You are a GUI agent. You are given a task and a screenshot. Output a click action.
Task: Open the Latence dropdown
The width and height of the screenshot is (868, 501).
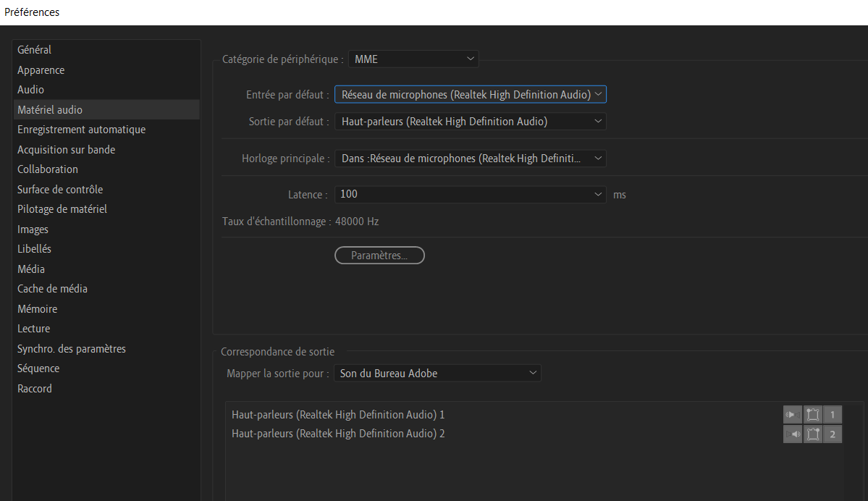tap(470, 194)
